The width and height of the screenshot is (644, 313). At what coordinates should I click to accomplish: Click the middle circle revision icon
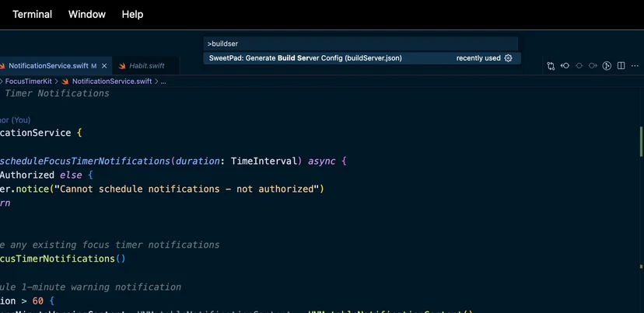(579, 66)
